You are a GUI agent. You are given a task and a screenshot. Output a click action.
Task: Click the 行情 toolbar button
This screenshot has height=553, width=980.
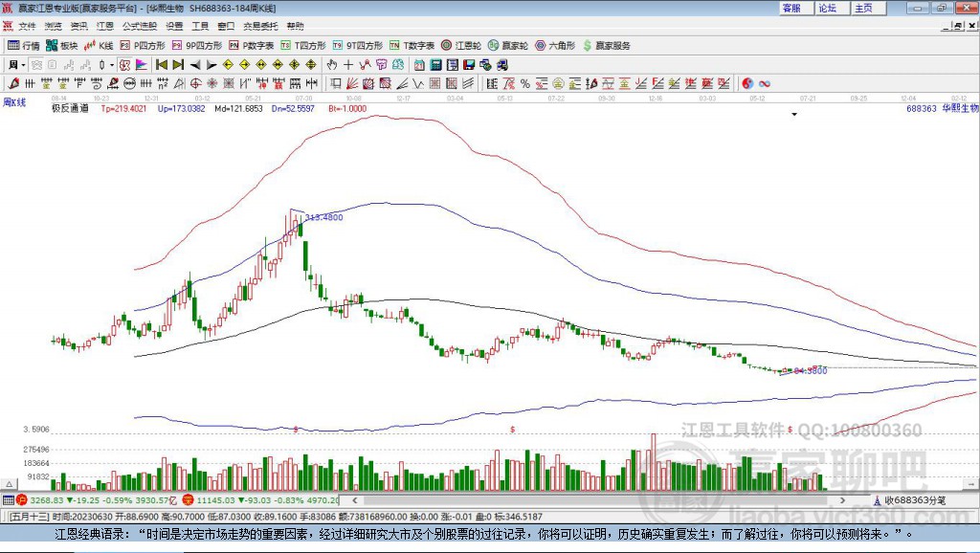[x=24, y=46]
